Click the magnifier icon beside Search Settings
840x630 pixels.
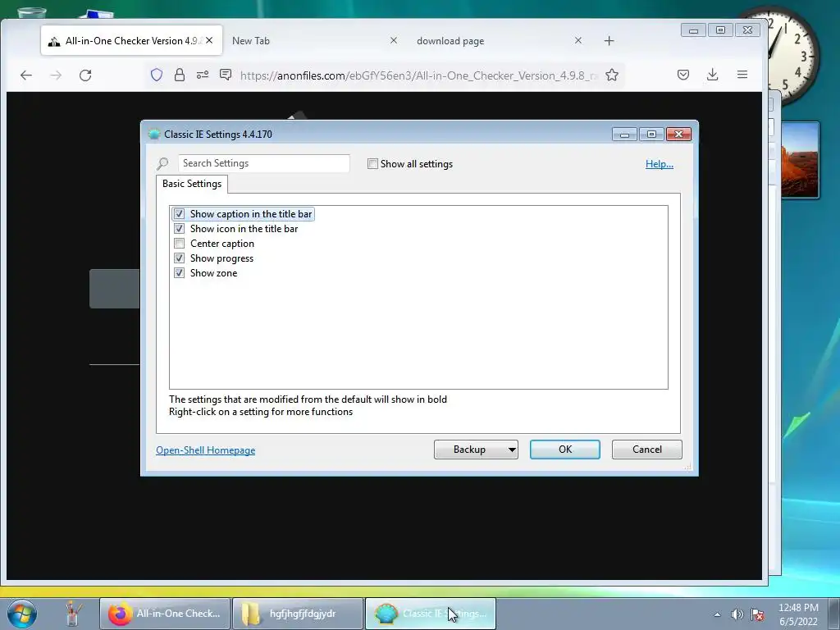point(162,163)
